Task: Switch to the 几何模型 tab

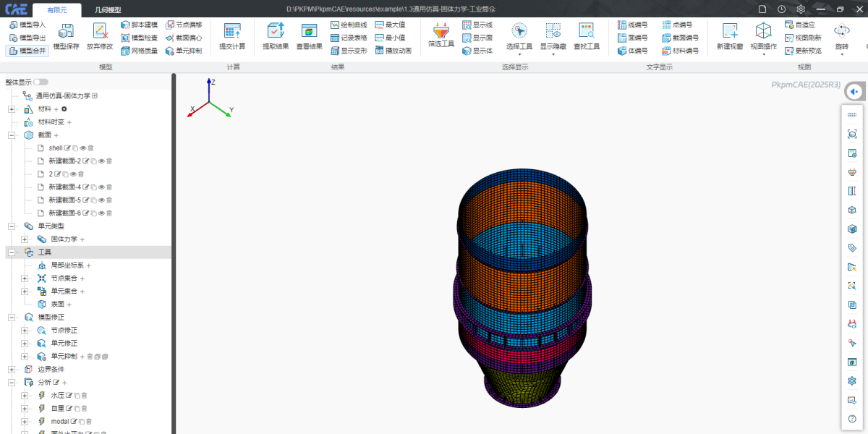Action: (x=108, y=9)
